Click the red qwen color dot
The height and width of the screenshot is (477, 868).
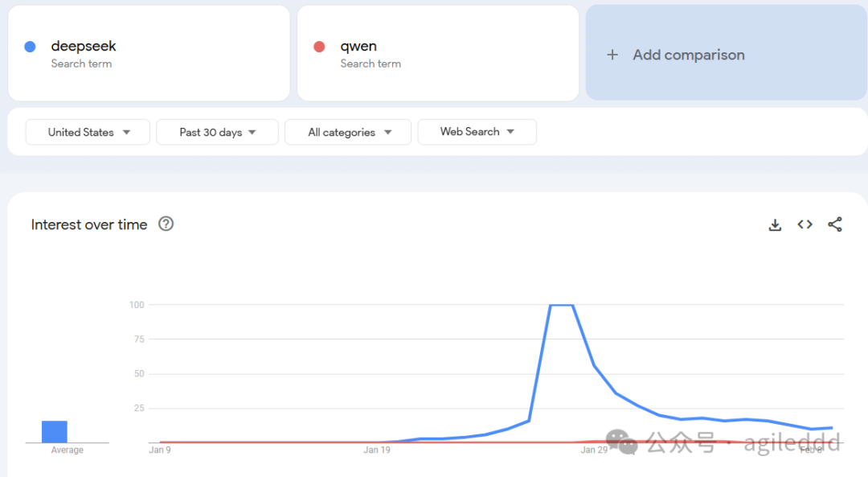(x=319, y=47)
